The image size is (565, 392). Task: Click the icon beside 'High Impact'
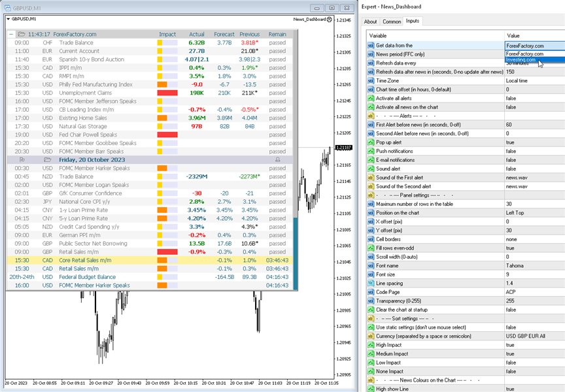(371, 345)
